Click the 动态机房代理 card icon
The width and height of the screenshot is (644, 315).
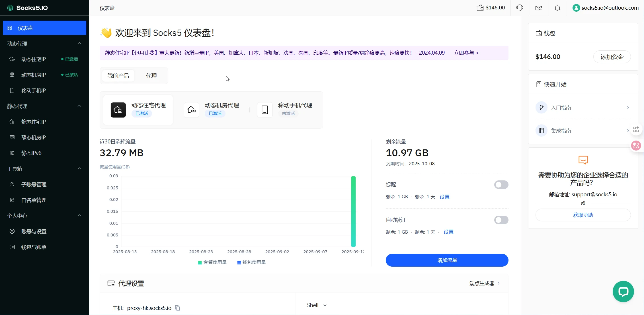[191, 110]
